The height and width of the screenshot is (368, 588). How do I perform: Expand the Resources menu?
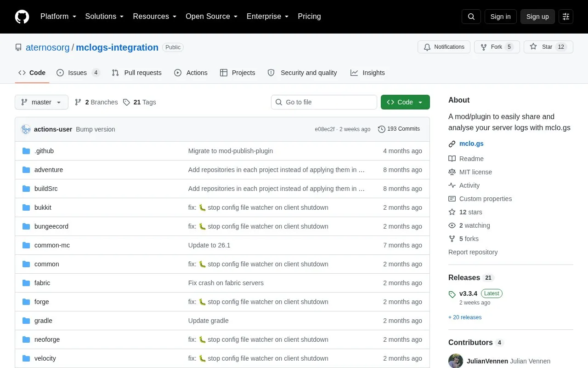[155, 17]
